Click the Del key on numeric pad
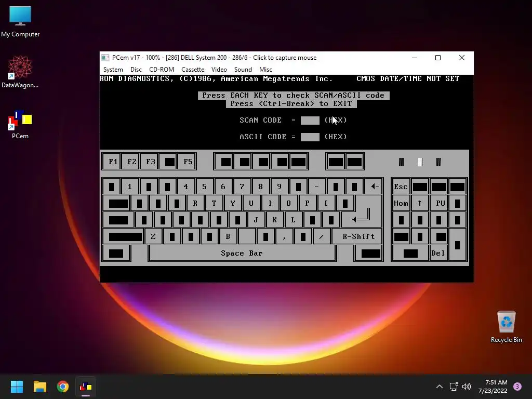This screenshot has width=532, height=399. tap(438, 253)
